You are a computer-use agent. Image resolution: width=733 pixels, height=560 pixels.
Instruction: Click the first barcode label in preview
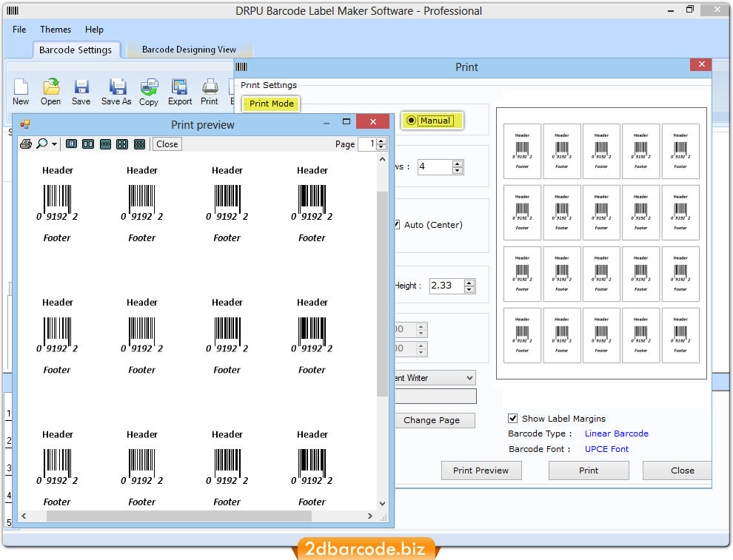58,203
